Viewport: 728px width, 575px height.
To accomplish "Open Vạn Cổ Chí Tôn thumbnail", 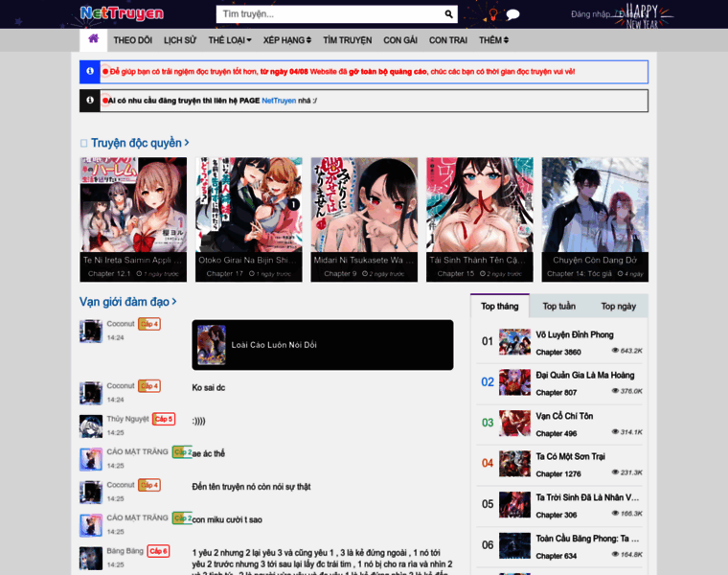I will [514, 424].
